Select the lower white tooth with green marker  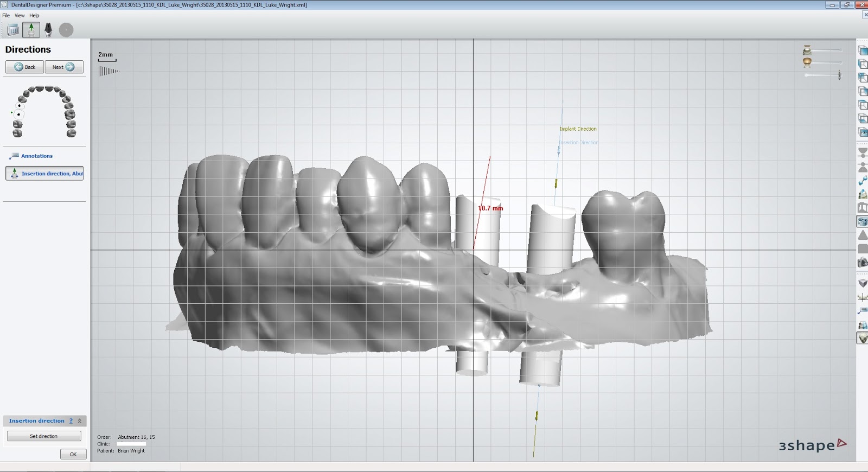point(18,114)
